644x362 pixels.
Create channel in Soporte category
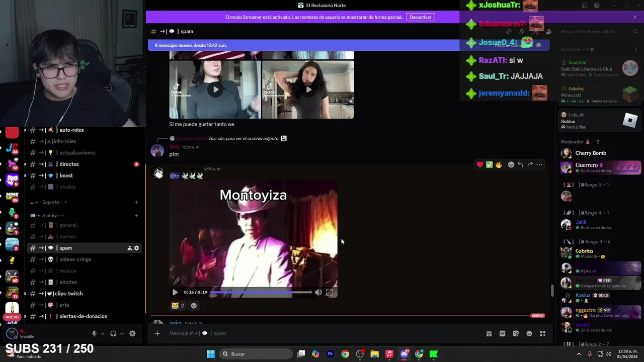click(x=136, y=202)
